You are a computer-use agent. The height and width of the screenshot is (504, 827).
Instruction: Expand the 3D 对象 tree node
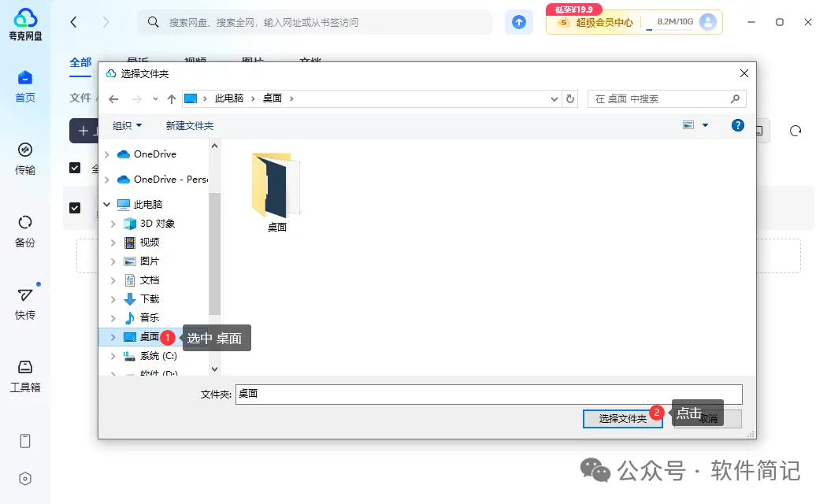pos(113,224)
